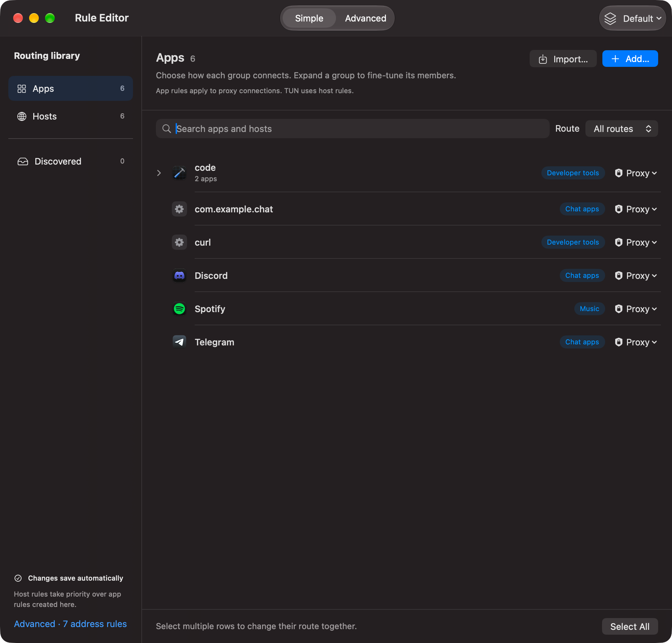
Task: Click the Developer tools tag on curl
Action: pyautogui.click(x=573, y=242)
